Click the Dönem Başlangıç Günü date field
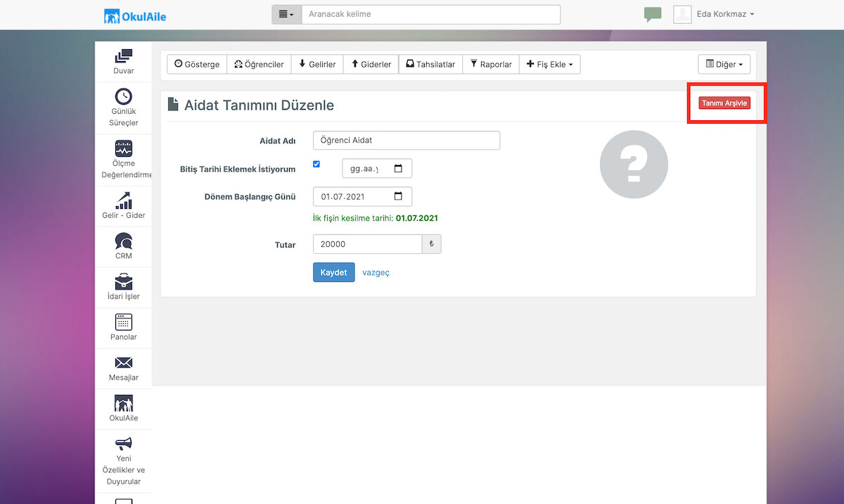This screenshot has width=844, height=504. click(362, 196)
